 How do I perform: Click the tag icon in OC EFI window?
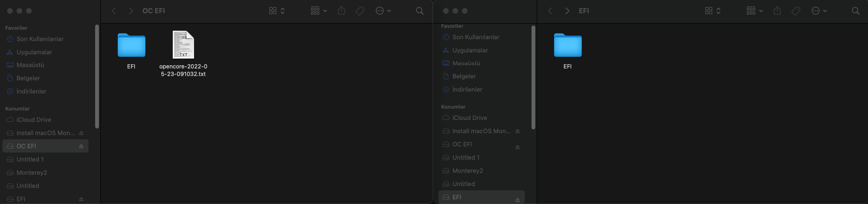point(360,11)
